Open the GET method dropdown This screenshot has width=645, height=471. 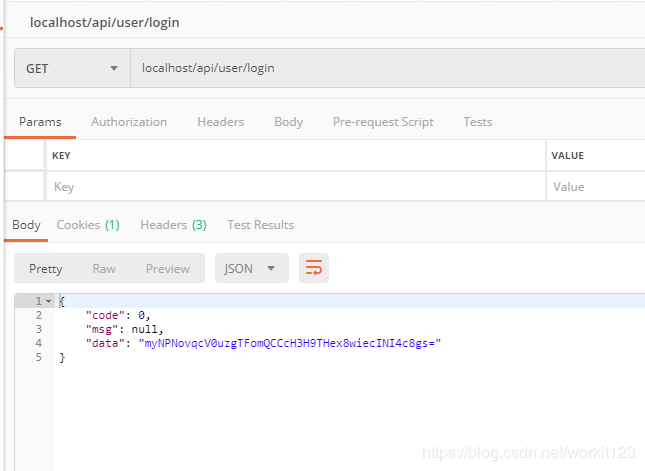pyautogui.click(x=72, y=68)
